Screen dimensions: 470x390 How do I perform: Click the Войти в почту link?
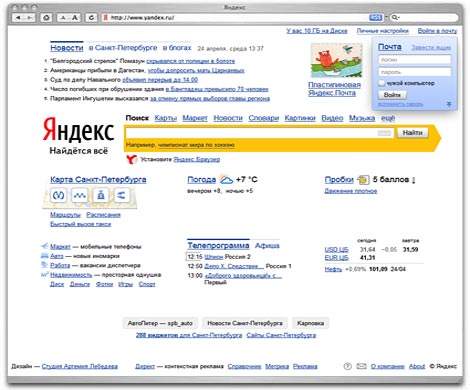437,31
